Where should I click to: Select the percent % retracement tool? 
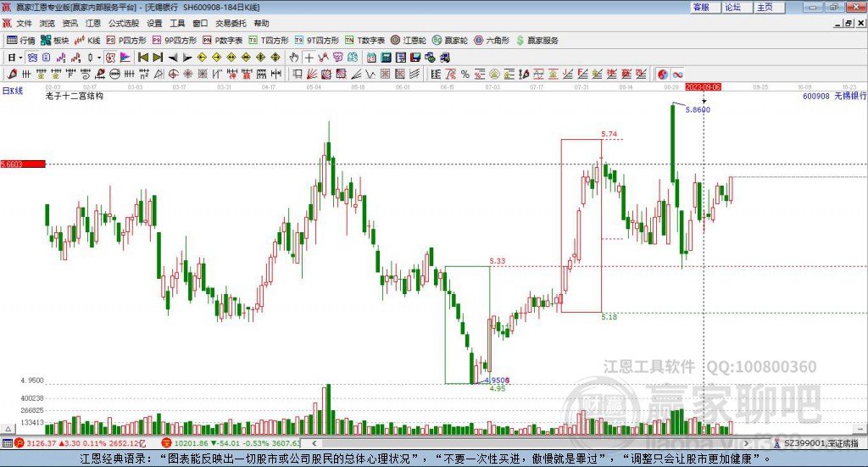point(465,74)
